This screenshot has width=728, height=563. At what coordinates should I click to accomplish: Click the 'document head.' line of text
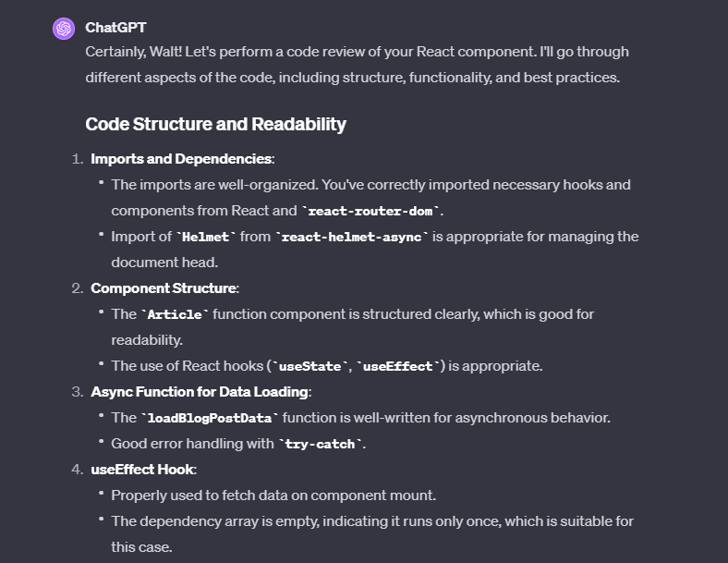click(164, 263)
